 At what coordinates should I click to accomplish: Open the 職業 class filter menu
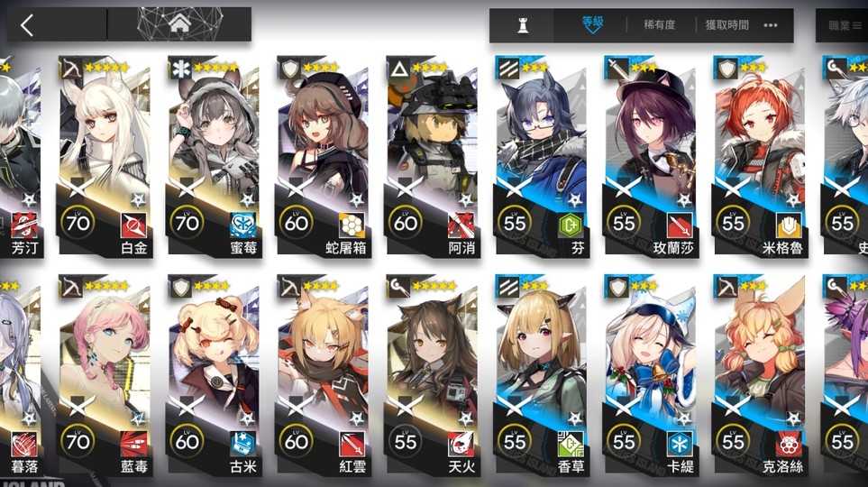(x=845, y=25)
